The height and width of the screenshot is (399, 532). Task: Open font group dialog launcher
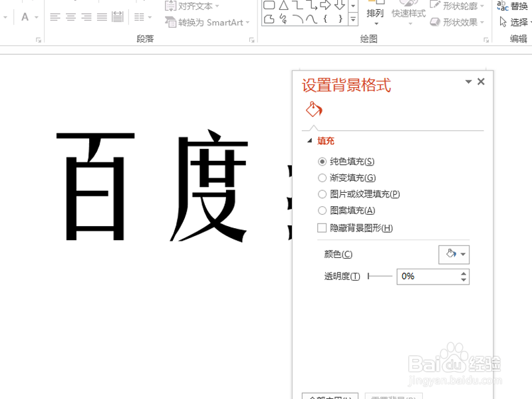coord(39,40)
